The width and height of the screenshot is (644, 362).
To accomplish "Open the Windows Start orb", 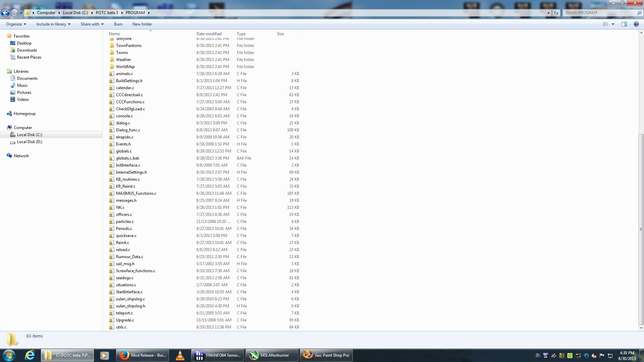I will click(9, 355).
